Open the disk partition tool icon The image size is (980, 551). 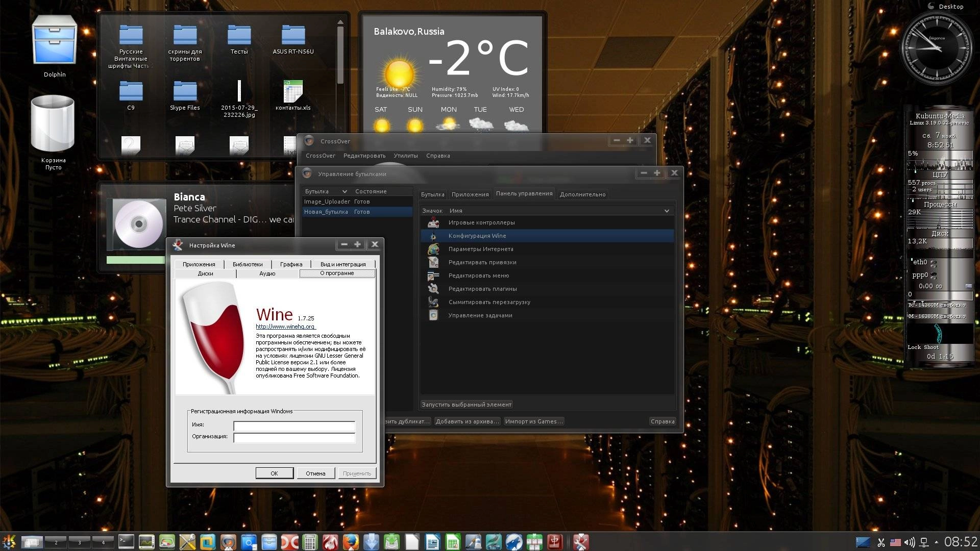[167, 541]
